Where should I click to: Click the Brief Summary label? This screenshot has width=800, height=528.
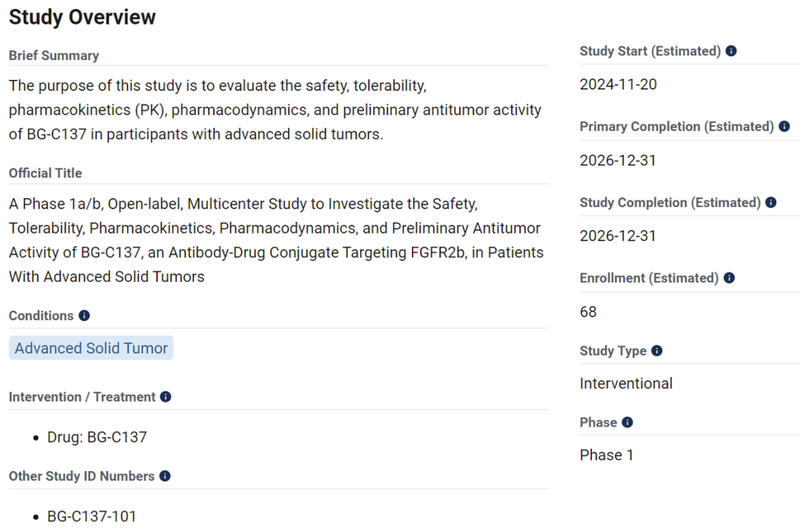(x=54, y=56)
